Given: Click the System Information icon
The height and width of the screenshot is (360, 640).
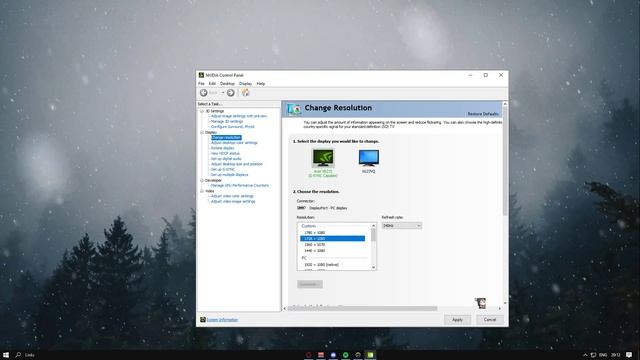Looking at the screenshot, I should [202, 320].
